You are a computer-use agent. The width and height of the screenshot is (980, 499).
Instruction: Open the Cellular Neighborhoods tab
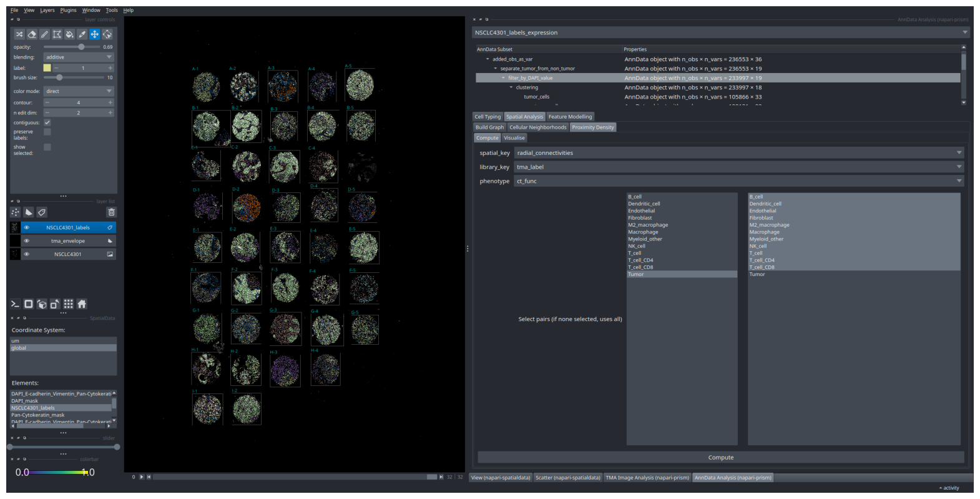point(537,127)
